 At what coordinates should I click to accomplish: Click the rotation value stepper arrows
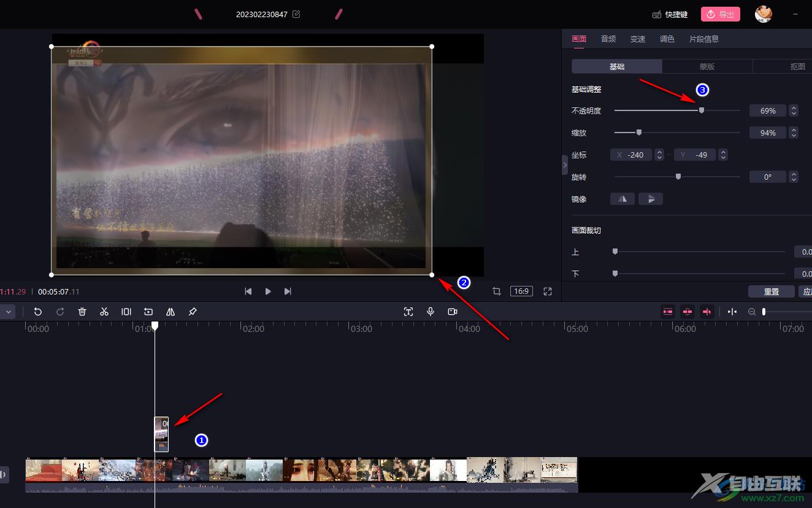coord(794,177)
